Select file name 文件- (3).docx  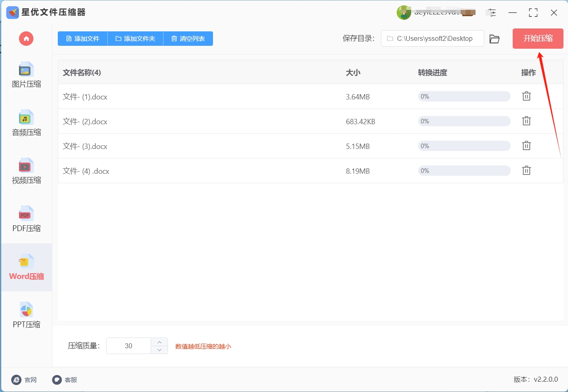(x=85, y=146)
